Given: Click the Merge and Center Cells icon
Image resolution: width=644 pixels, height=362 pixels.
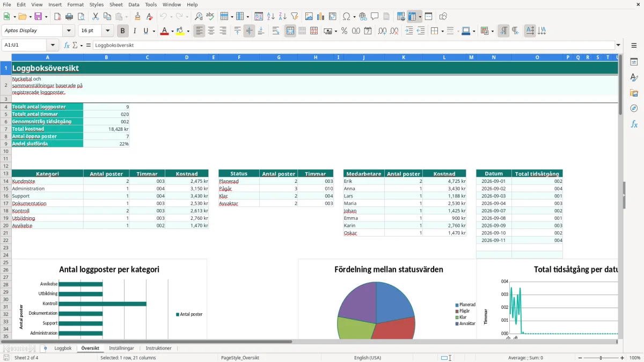Looking at the screenshot, I should tap(290, 31).
